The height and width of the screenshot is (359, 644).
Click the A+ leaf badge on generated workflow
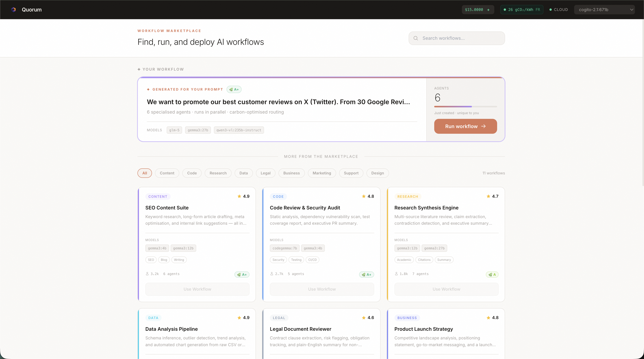point(234,89)
